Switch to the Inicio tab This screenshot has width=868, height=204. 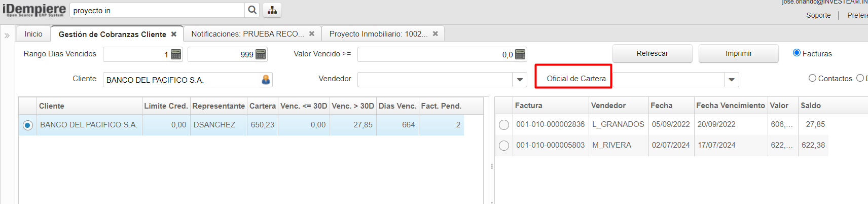tap(33, 34)
